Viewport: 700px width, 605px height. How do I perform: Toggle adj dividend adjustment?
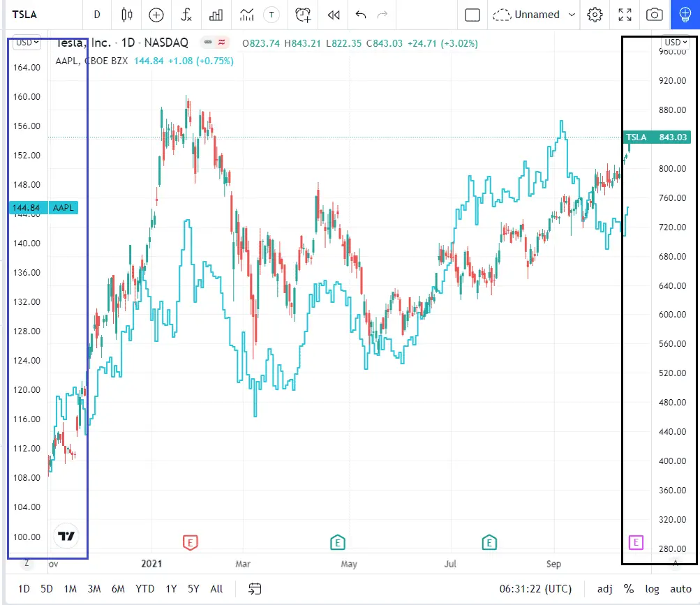click(x=605, y=589)
